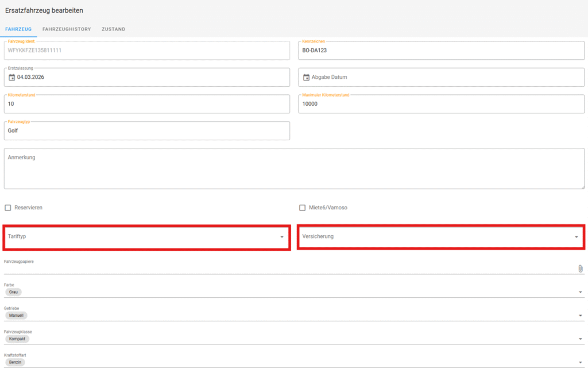
Task: Click the Ersatzfahrzeug bearbeiten heading
Action: click(x=44, y=10)
